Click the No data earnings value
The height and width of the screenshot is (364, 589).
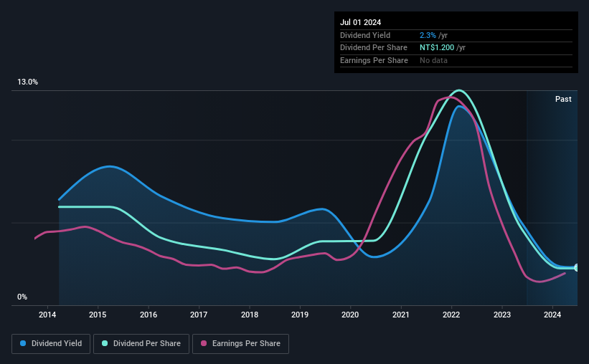[433, 60]
